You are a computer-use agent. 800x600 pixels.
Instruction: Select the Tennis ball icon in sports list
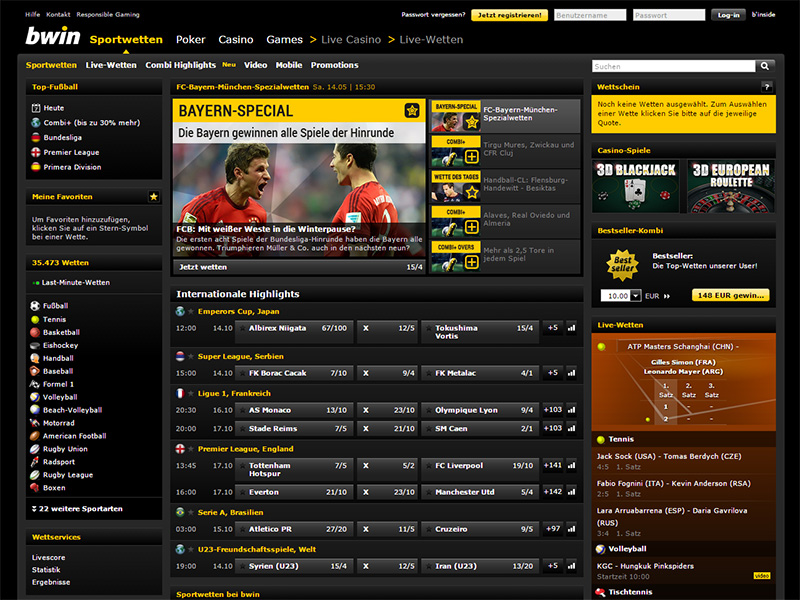35,319
